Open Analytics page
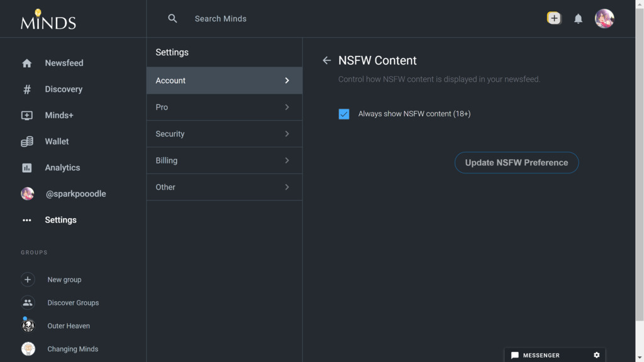Viewport: 644px width, 362px height. (x=62, y=167)
